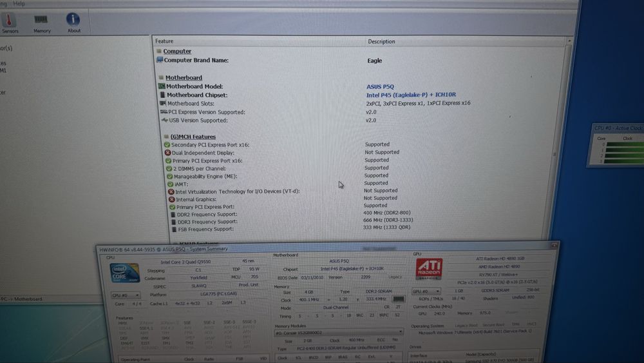Click the Feature column header

pos(164,41)
